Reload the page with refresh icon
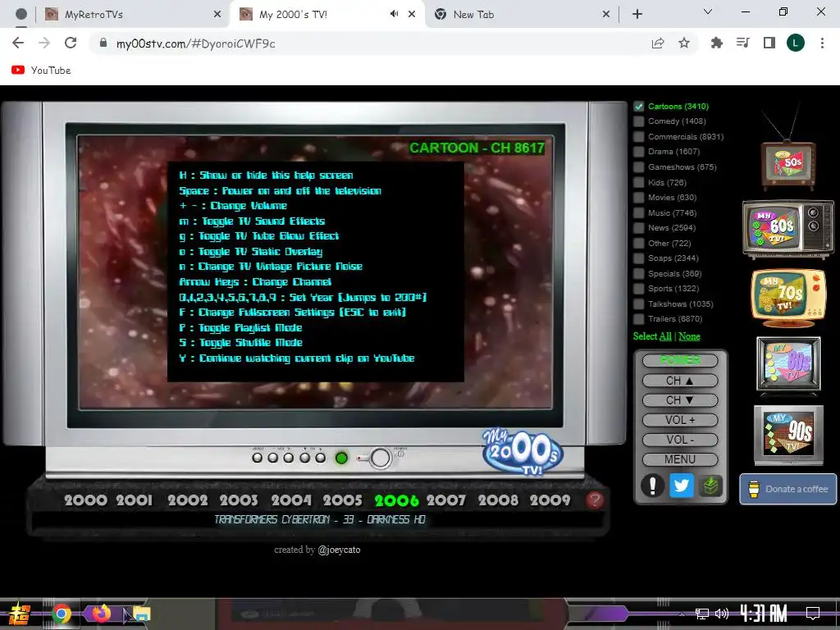Viewport: 840px width, 630px height. click(71, 43)
